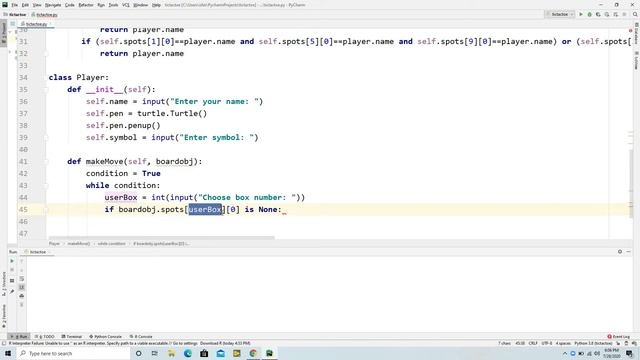Screen dimensions: 640x360
Task: Open the Tools menu
Action: point(113,5)
